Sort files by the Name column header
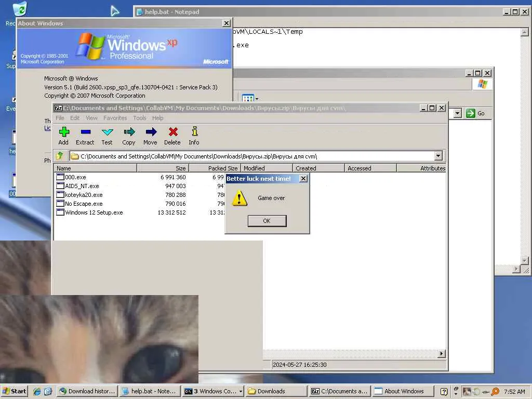This screenshot has width=532, height=399. tap(96, 168)
